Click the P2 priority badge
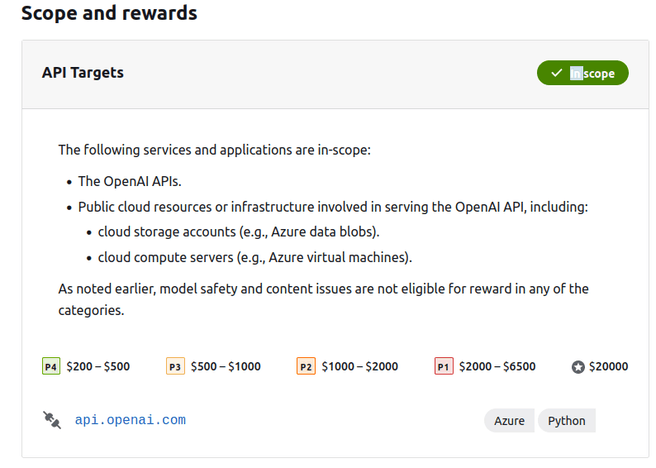Image resolution: width=656 pixels, height=468 pixels. 306,366
